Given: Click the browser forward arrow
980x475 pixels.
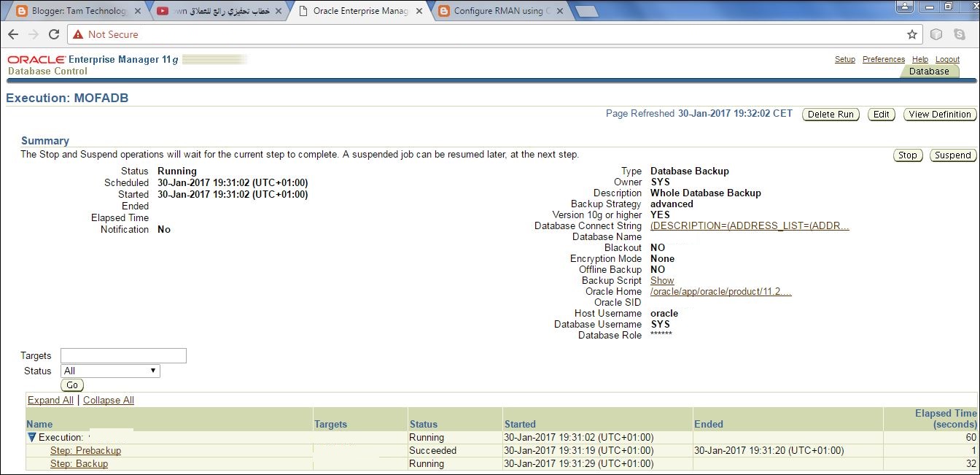Looking at the screenshot, I should pos(33,34).
